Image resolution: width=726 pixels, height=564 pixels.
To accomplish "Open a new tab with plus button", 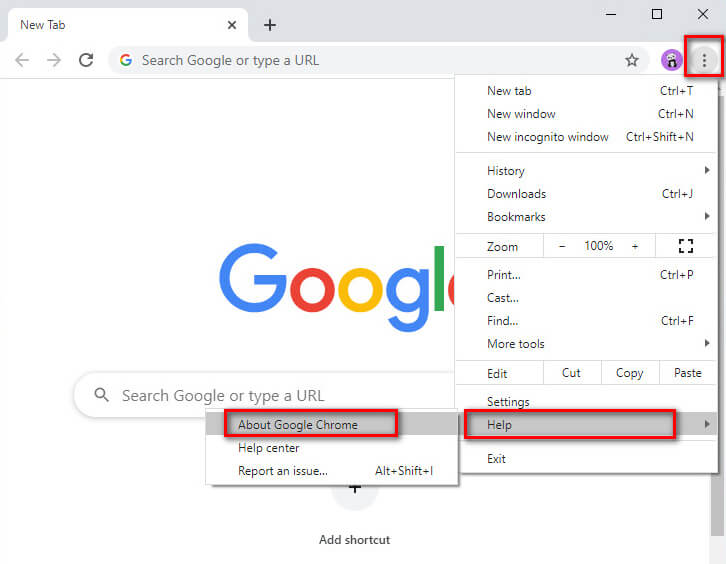I will pos(270,25).
